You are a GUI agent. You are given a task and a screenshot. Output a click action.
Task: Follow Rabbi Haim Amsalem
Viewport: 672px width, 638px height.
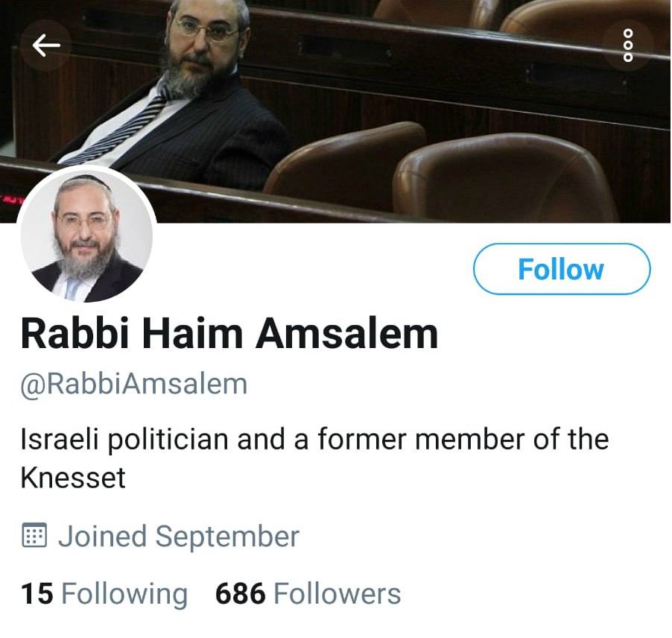(562, 269)
